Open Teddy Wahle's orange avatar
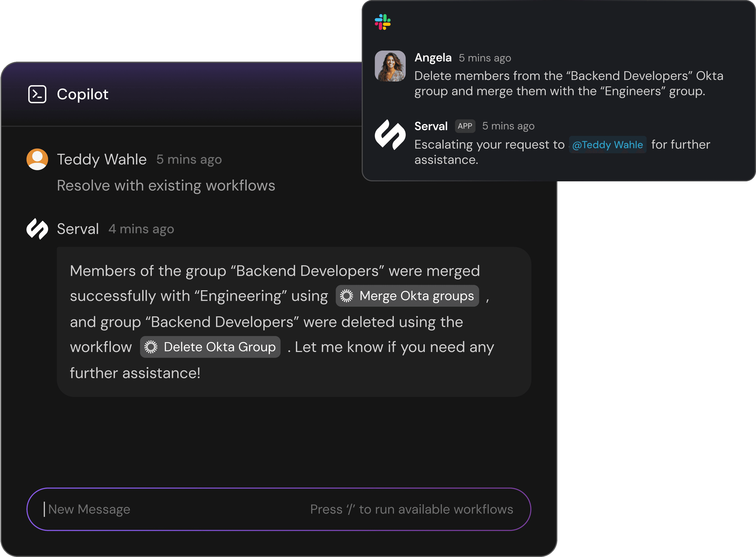Image resolution: width=756 pixels, height=557 pixels. [37, 160]
